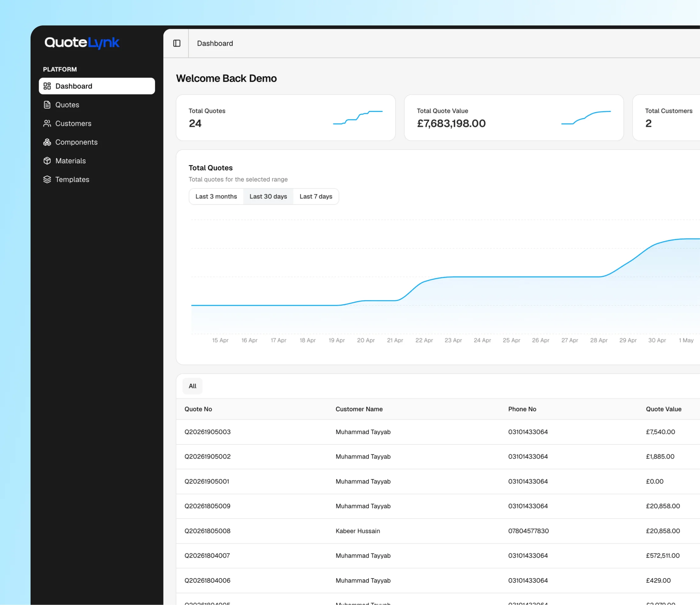Open quote Q20261805008
Image resolution: width=700 pixels, height=605 pixels.
tap(207, 531)
